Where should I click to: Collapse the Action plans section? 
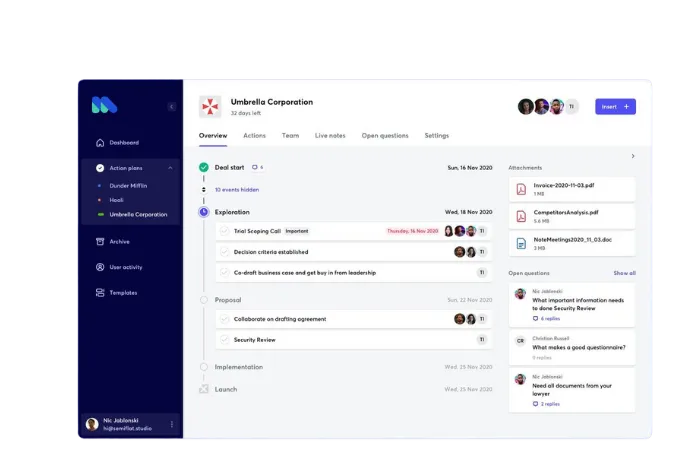(170, 168)
